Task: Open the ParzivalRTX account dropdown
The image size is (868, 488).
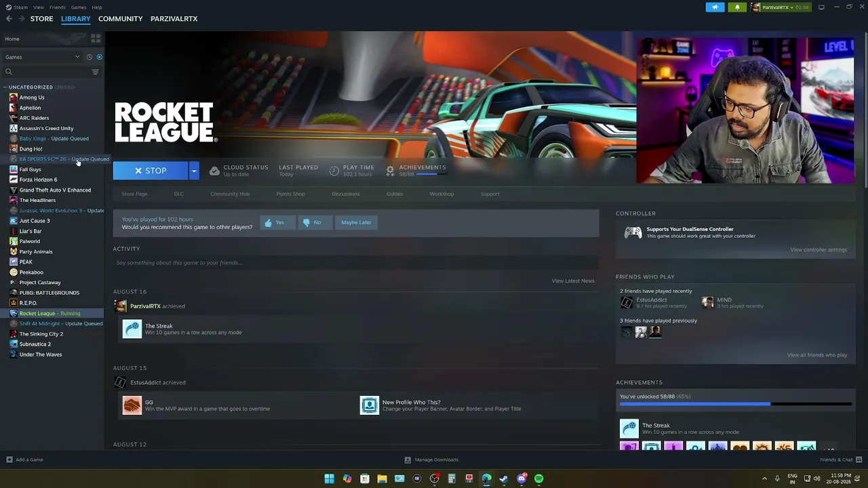Action: point(780,7)
